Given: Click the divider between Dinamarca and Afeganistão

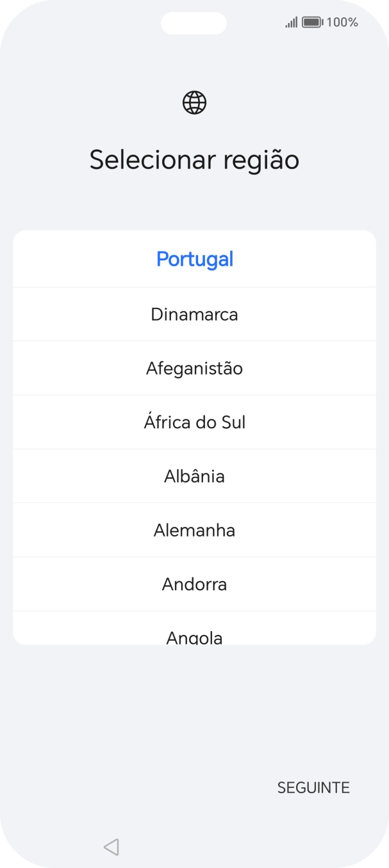Looking at the screenshot, I should pos(194,341).
